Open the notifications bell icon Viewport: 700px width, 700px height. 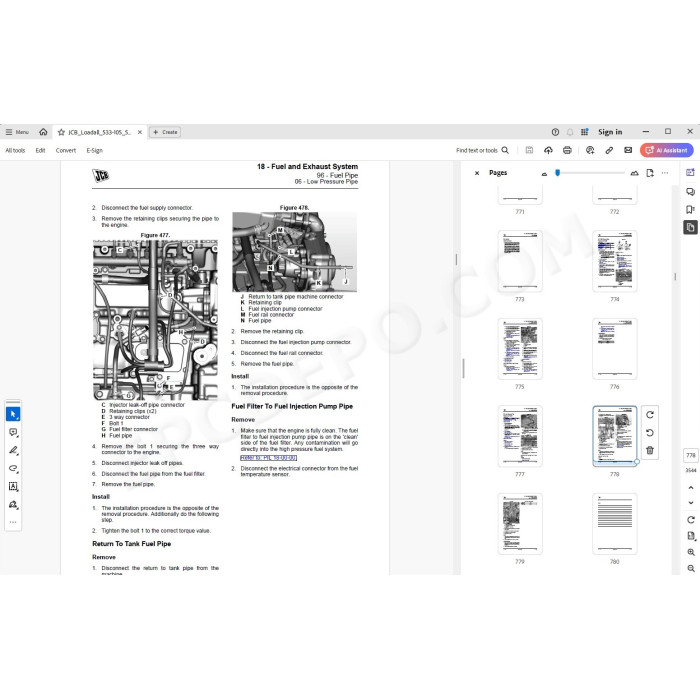(570, 132)
